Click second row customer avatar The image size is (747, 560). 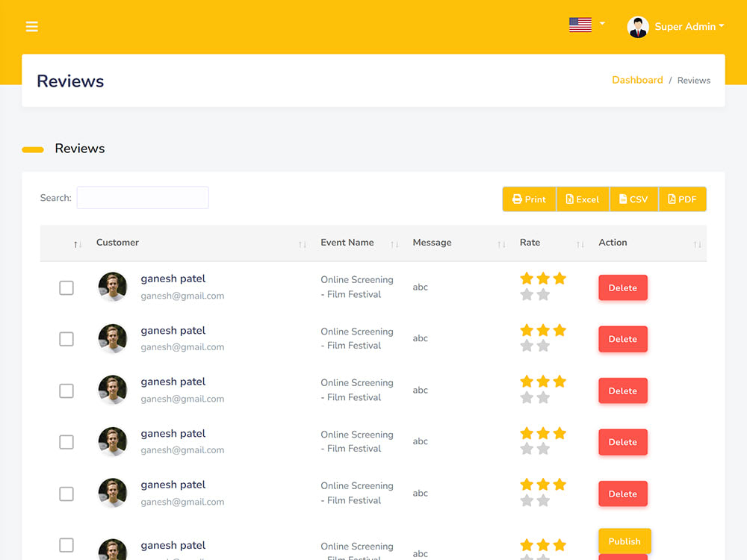coord(113,338)
